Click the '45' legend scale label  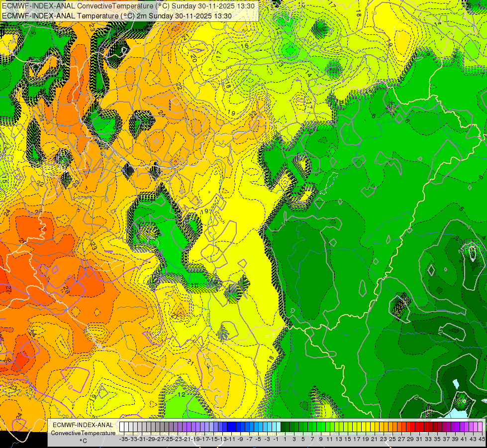coord(482,440)
